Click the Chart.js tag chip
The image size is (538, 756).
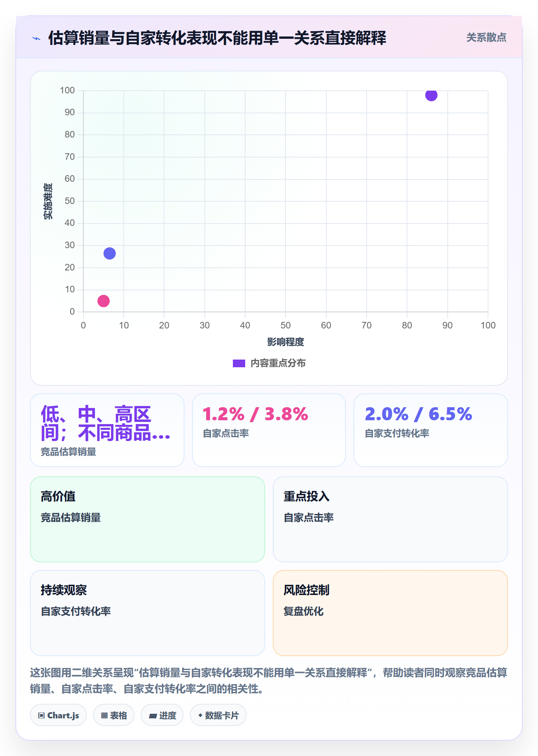point(58,715)
